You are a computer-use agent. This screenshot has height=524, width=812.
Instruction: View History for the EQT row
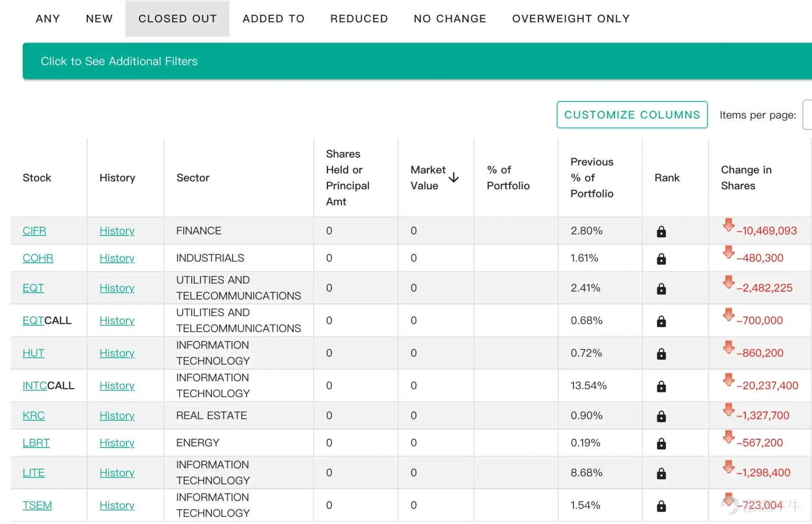[117, 288]
